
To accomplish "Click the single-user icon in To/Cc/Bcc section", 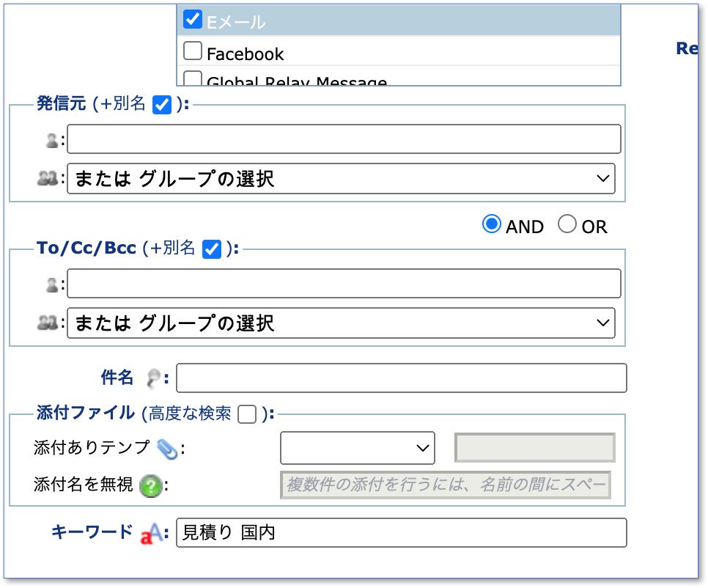I will point(52,285).
